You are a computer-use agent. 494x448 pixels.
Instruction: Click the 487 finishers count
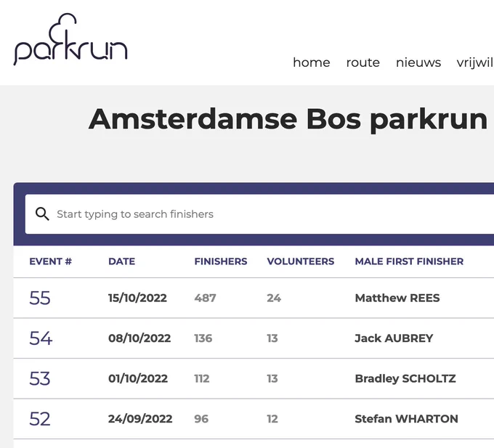pyautogui.click(x=205, y=298)
